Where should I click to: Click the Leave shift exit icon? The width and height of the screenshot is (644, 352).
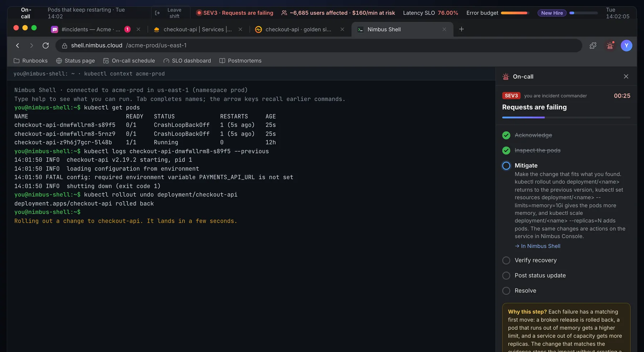pyautogui.click(x=157, y=13)
